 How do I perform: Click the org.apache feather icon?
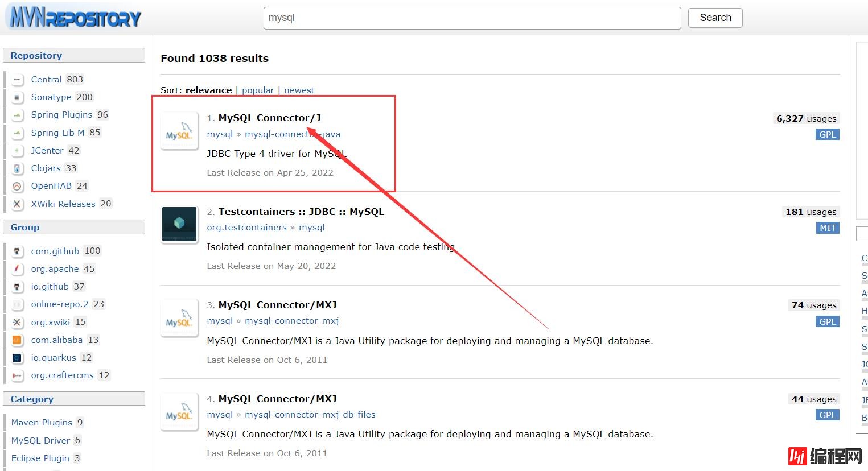point(17,269)
